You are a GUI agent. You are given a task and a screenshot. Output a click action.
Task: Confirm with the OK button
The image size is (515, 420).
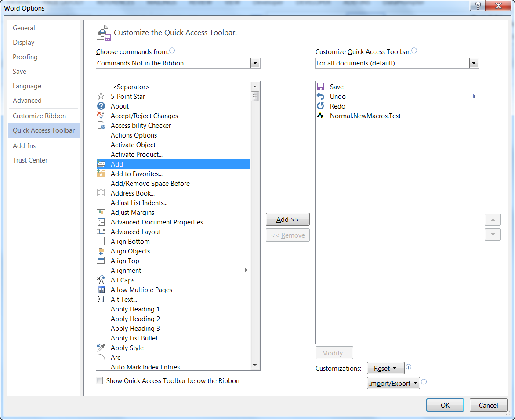pyautogui.click(x=445, y=405)
